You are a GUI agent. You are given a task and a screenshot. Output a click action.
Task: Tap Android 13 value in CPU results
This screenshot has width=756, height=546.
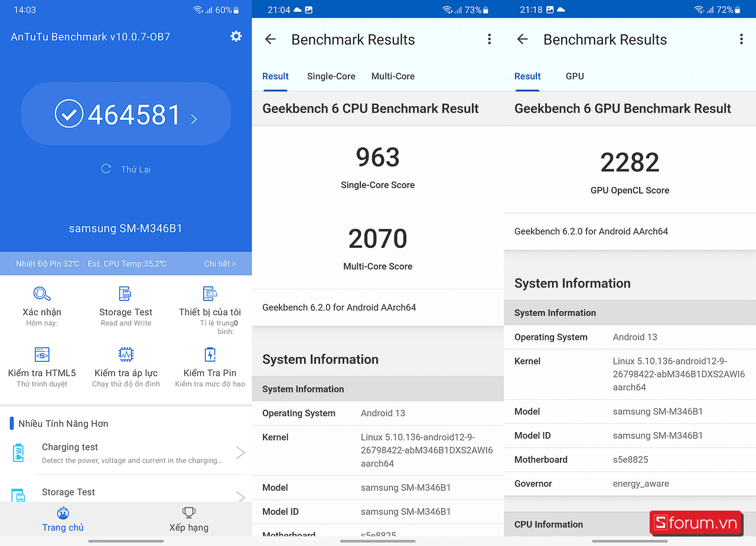tap(383, 413)
